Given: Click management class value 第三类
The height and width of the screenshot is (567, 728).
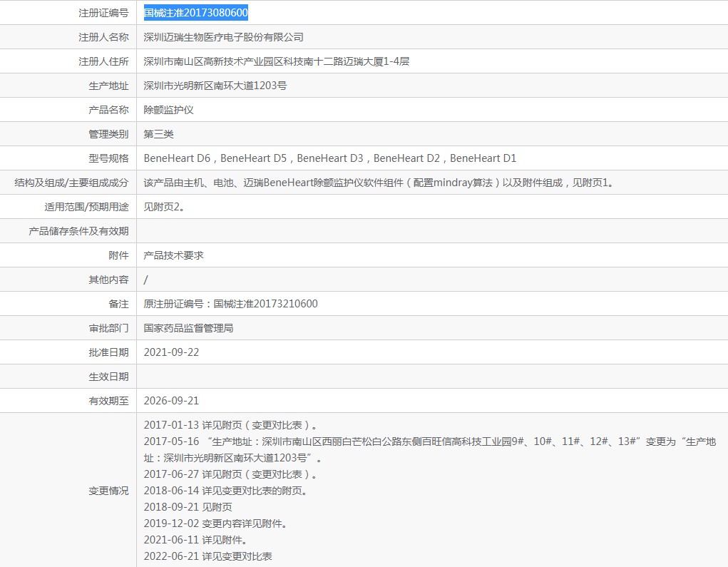Looking at the screenshot, I should tap(158, 134).
